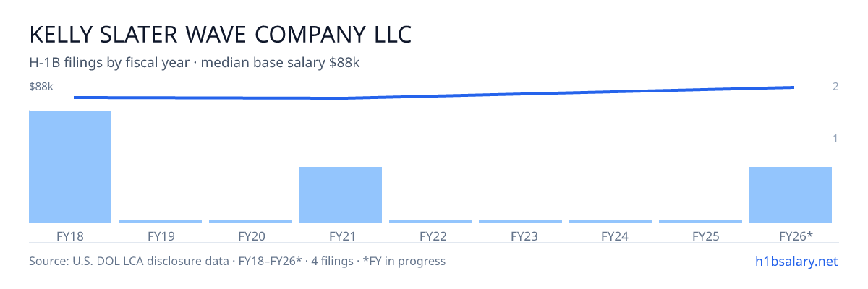Click the H-1B filings subtitle text
The image size is (868, 289).
point(195,63)
